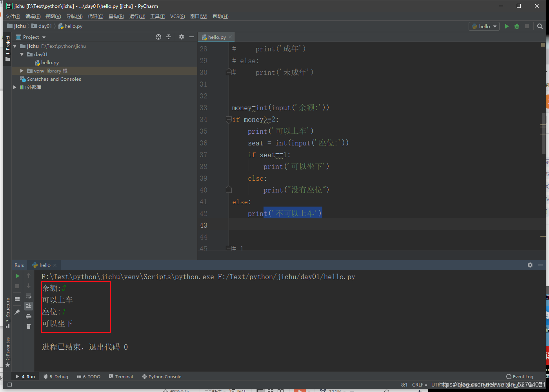
Task: Open the 7: Structure side tab
Action: point(7,313)
